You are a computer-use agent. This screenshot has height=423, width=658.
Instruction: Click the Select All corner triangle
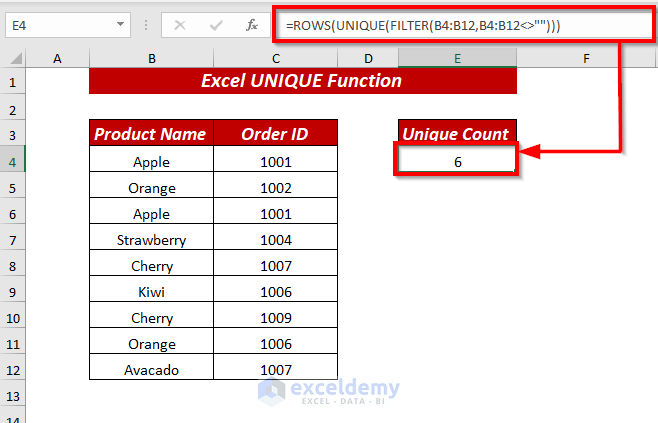click(x=16, y=58)
